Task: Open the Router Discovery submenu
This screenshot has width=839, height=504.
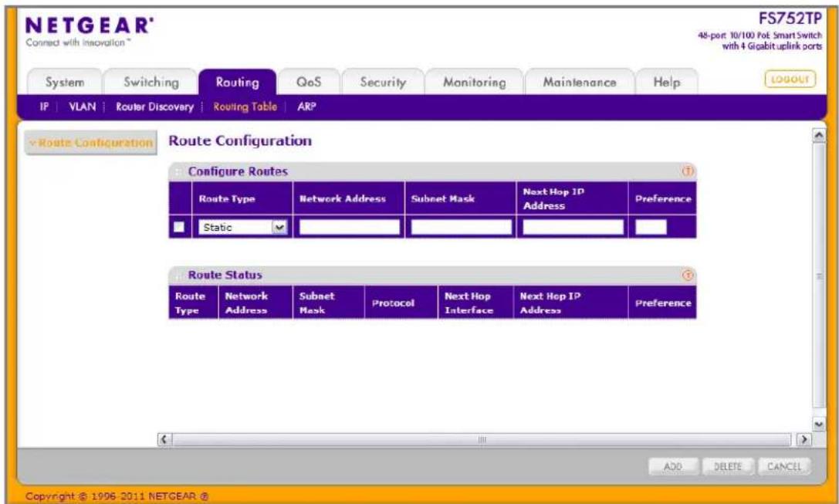Action: 154,107
